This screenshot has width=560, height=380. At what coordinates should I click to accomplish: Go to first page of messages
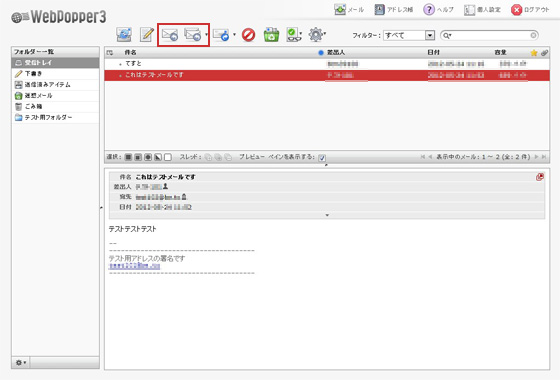click(423, 157)
